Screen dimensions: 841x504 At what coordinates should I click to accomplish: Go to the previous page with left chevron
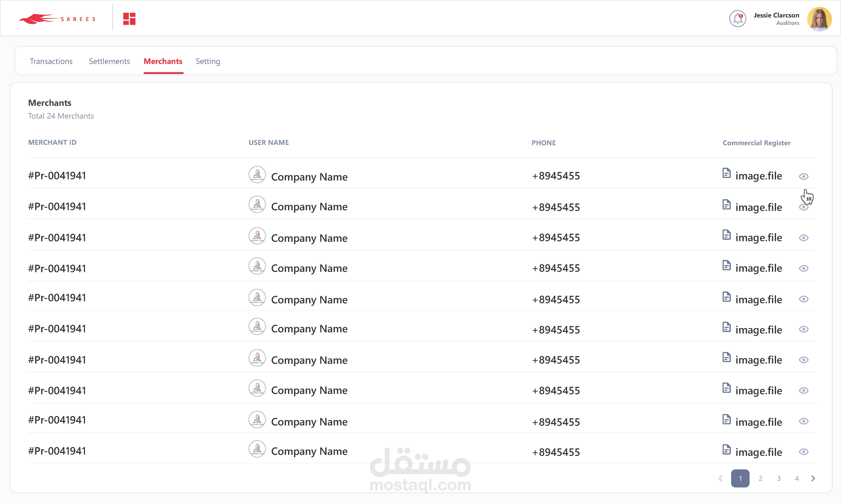tap(720, 478)
